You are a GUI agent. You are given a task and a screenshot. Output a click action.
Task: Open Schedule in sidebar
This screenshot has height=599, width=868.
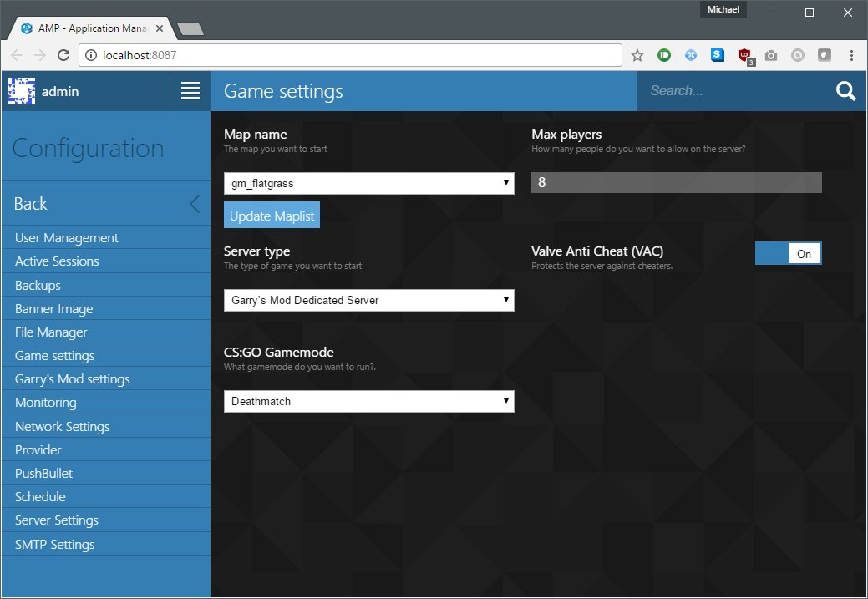pyautogui.click(x=106, y=496)
